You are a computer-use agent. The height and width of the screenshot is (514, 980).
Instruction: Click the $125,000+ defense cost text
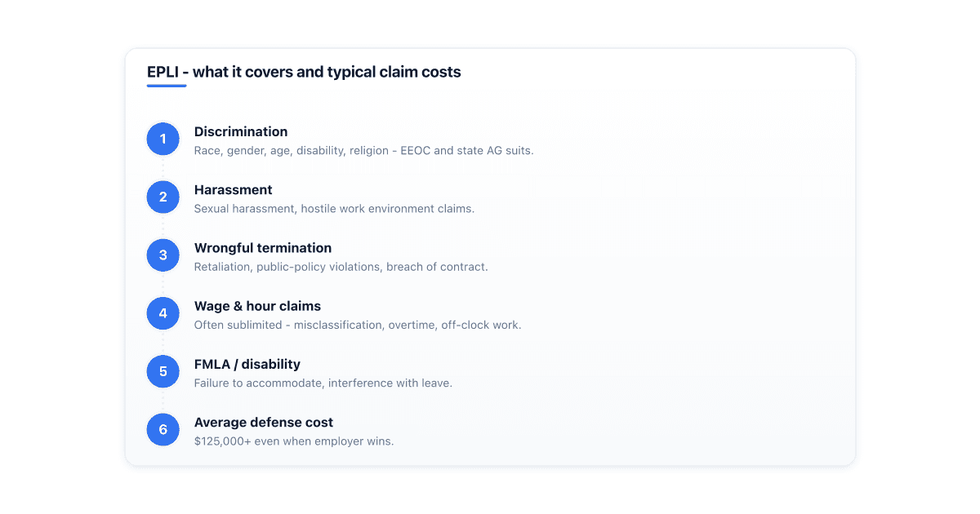tap(294, 441)
